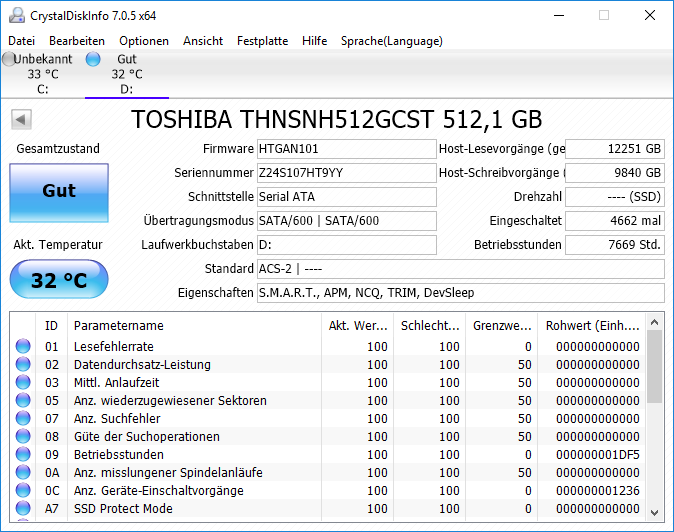Click the SMART list scroll up arrow
The image size is (674, 532).
[x=655, y=322]
